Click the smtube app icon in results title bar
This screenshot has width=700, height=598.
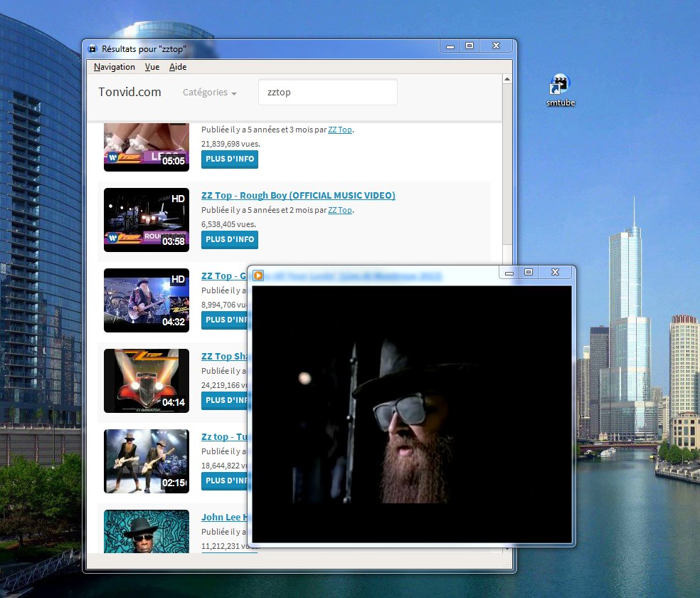(x=92, y=48)
